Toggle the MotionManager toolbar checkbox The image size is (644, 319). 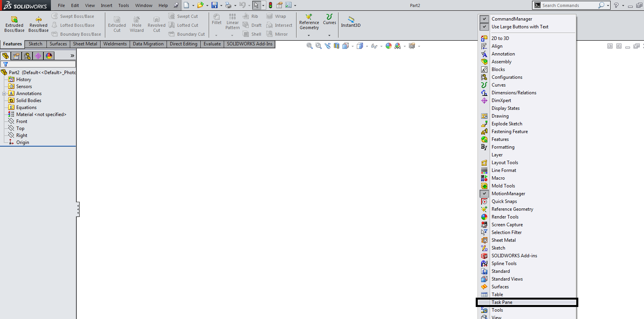tap(484, 194)
